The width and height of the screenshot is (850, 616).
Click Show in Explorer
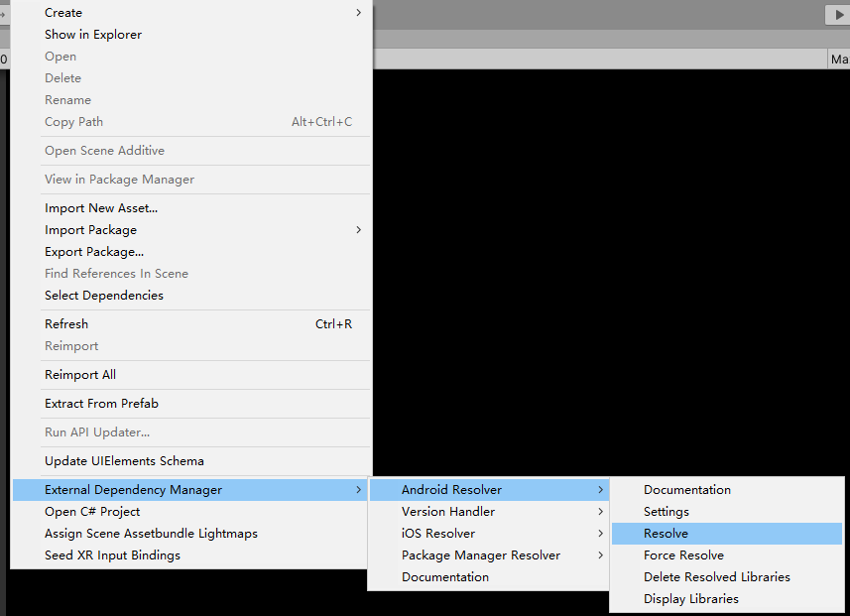(x=92, y=34)
